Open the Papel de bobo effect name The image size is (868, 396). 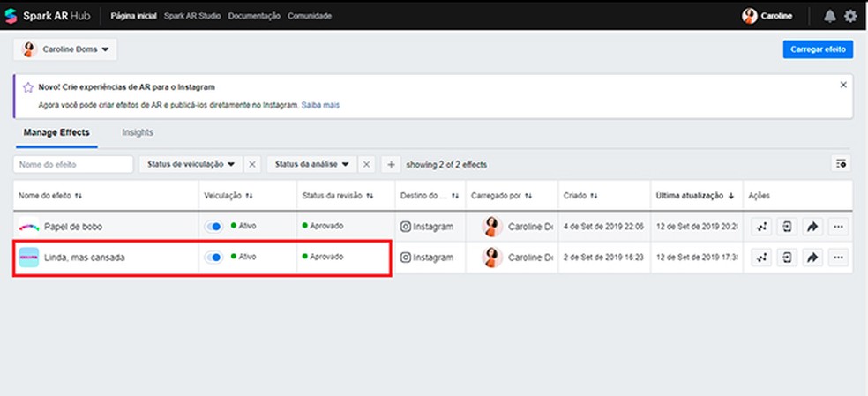(73, 227)
